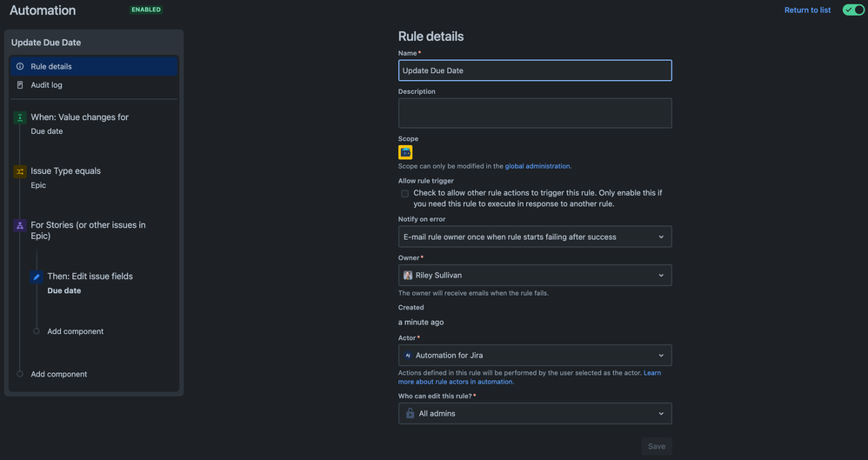Click Riley Sullivan's avatar icon
Image resolution: width=868 pixels, height=460 pixels.
(408, 275)
